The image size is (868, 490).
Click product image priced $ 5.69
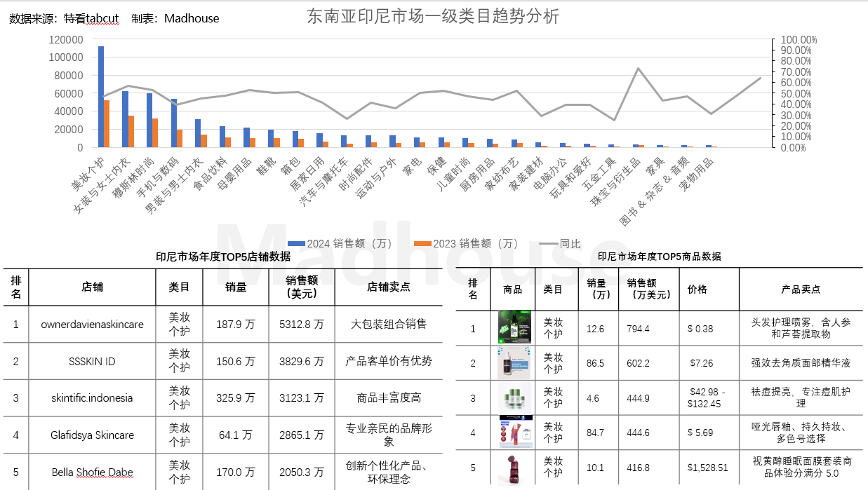click(x=514, y=432)
